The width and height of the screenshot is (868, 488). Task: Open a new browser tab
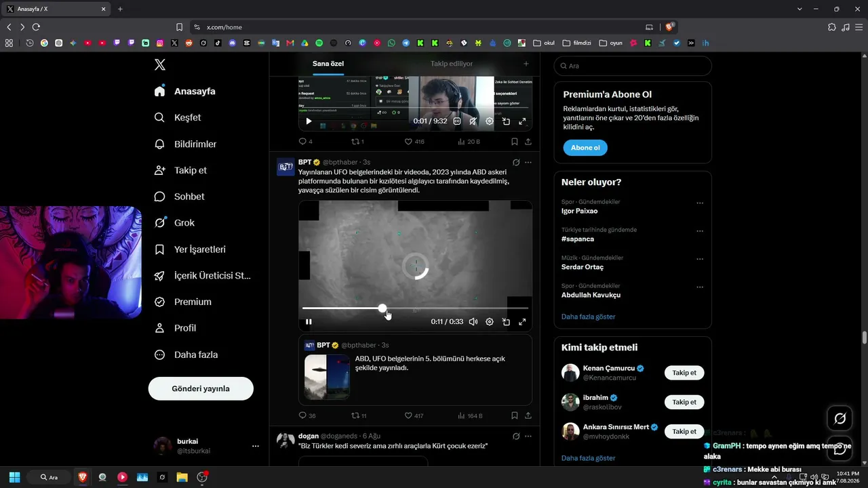(120, 9)
